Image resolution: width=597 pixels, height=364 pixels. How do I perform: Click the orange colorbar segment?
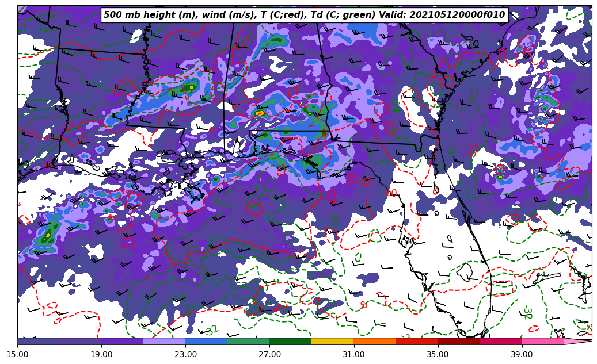tap(374, 341)
